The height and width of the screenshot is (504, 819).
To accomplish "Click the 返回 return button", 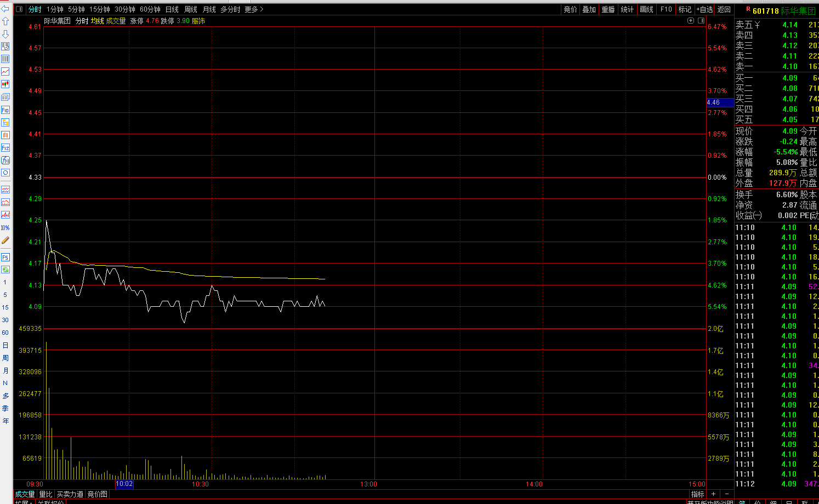I will tap(724, 9).
